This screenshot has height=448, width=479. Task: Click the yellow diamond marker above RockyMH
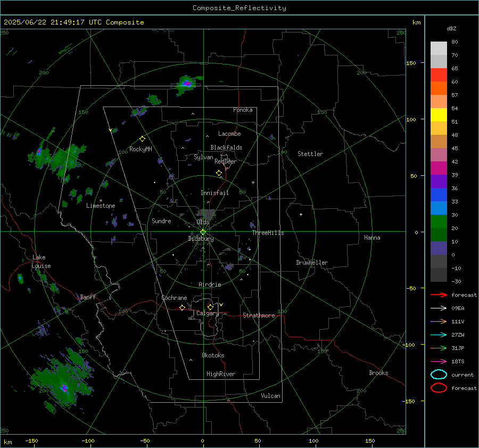tap(142, 139)
